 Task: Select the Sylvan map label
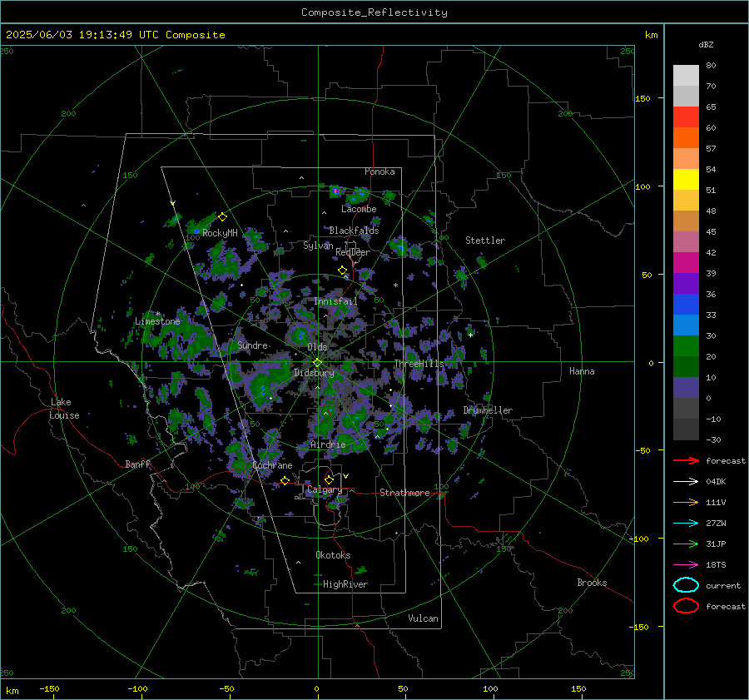pos(318,246)
